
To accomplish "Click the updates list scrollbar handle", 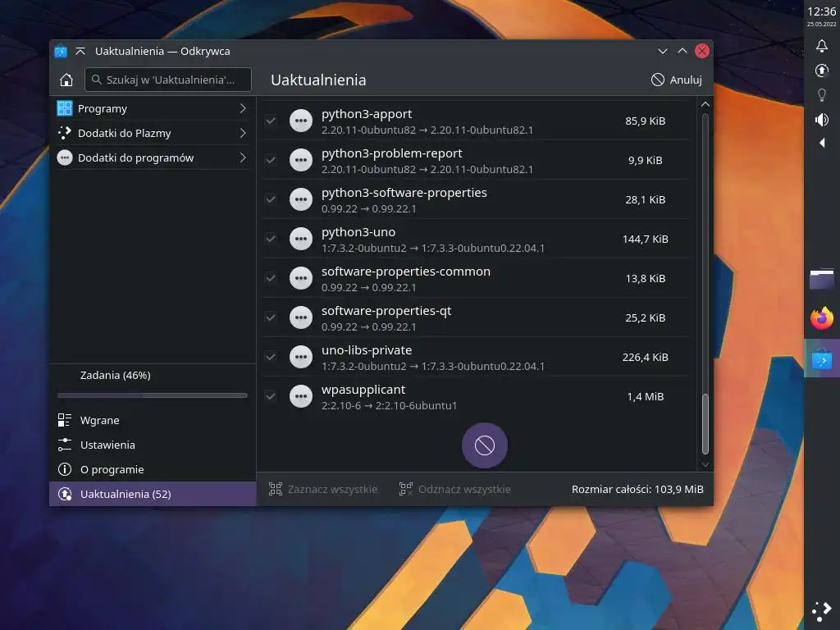I will coord(705,424).
